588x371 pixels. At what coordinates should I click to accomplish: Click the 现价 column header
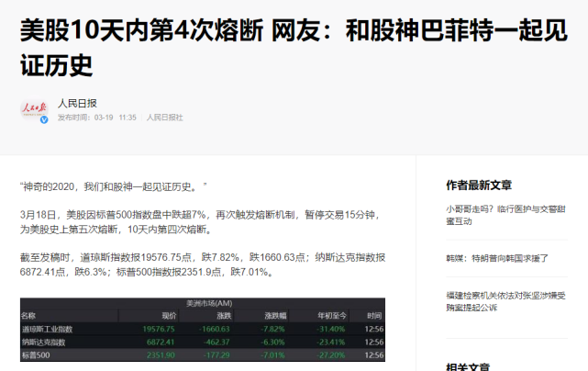click(169, 316)
